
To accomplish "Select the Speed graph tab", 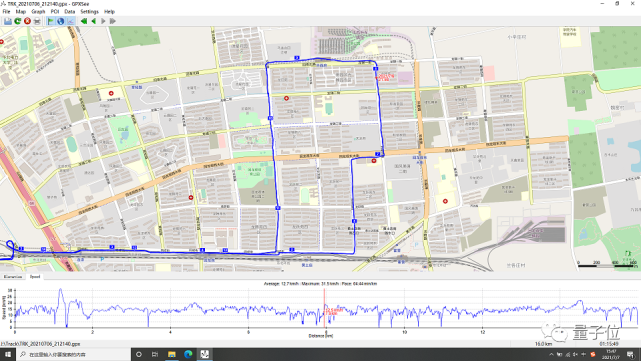I will 35,276.
